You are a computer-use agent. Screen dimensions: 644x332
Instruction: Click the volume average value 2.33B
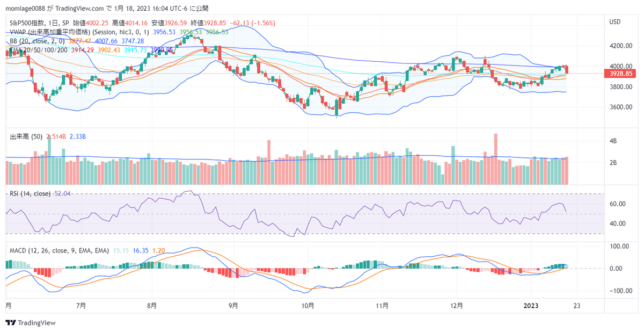78,137
